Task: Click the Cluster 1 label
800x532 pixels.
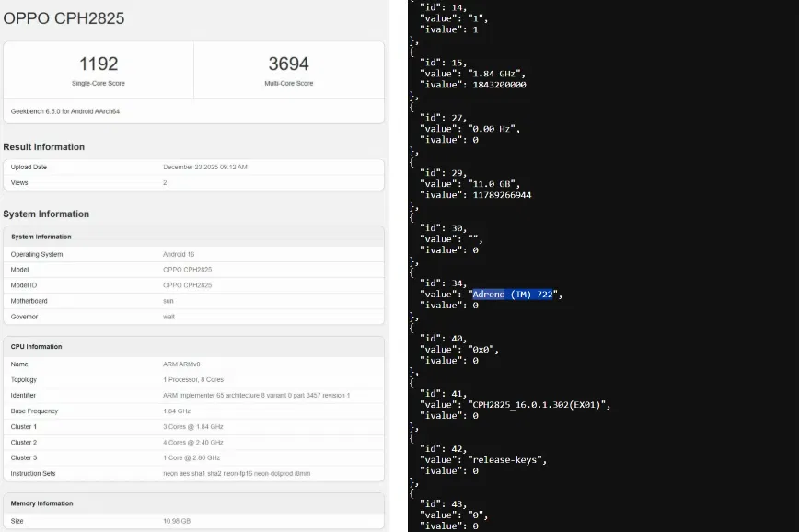Action: pos(24,426)
